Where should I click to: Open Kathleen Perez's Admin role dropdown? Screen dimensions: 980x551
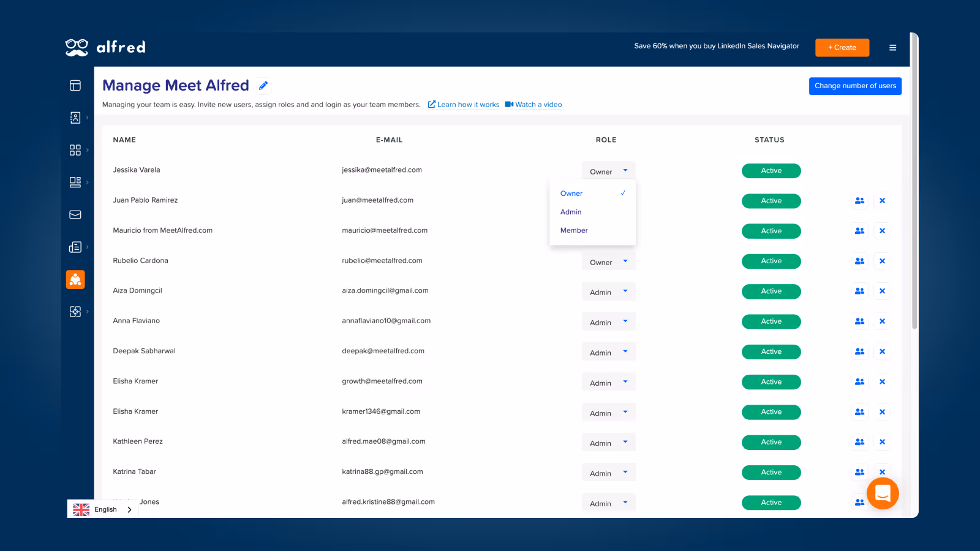[609, 442]
